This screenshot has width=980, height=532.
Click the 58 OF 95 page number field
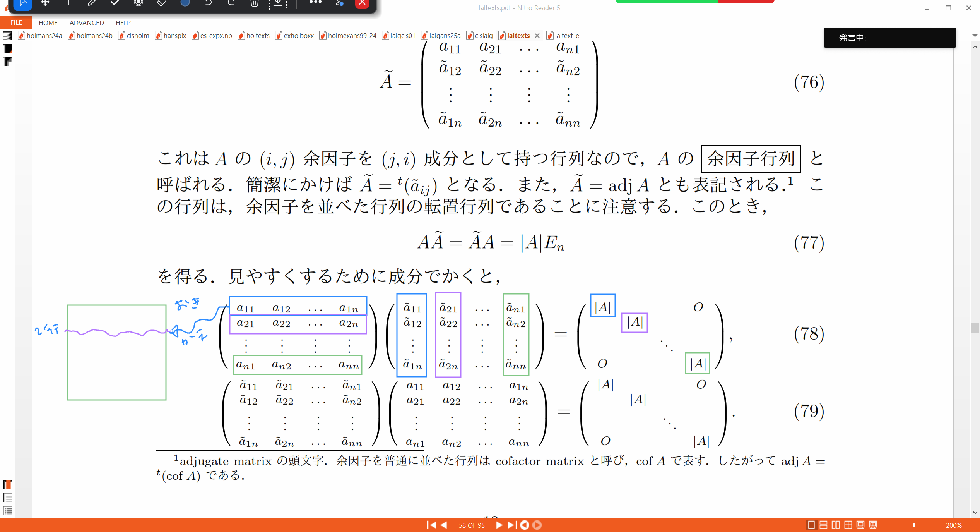click(472, 525)
